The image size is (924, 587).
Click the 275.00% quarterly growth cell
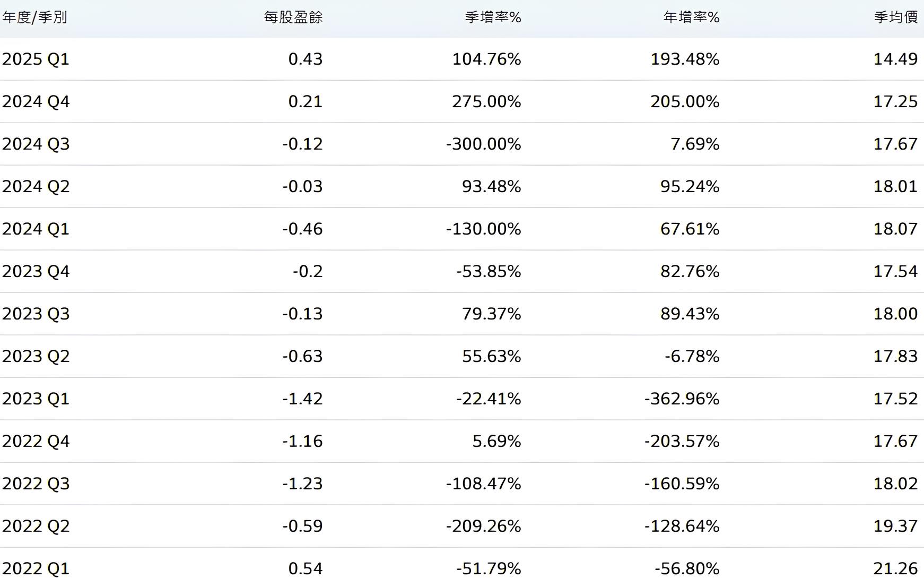pos(487,101)
